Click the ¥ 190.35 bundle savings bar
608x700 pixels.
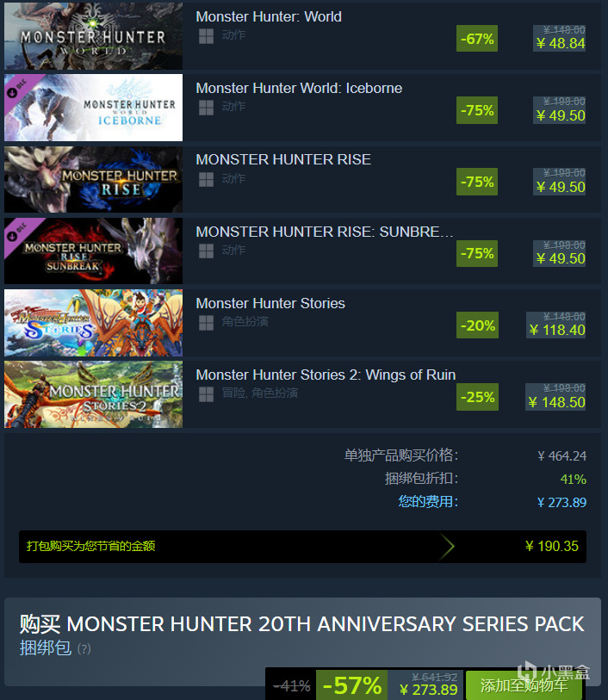[x=302, y=547]
